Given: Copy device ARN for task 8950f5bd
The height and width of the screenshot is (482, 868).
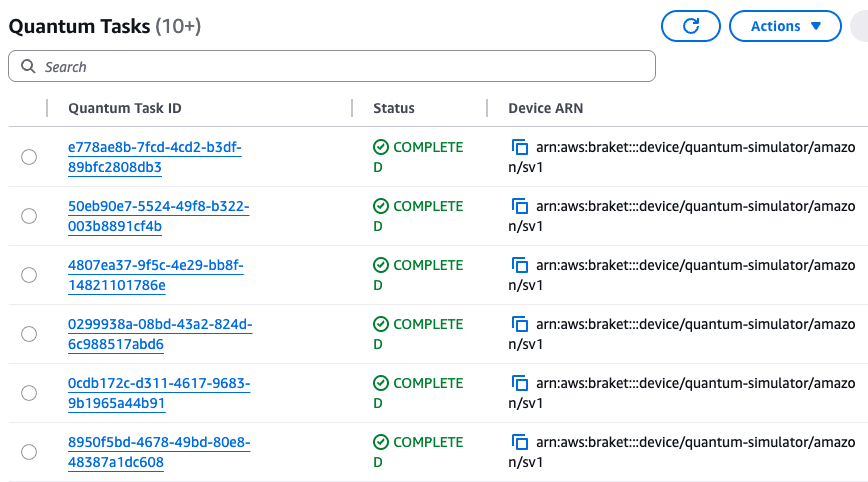Looking at the screenshot, I should 519,442.
